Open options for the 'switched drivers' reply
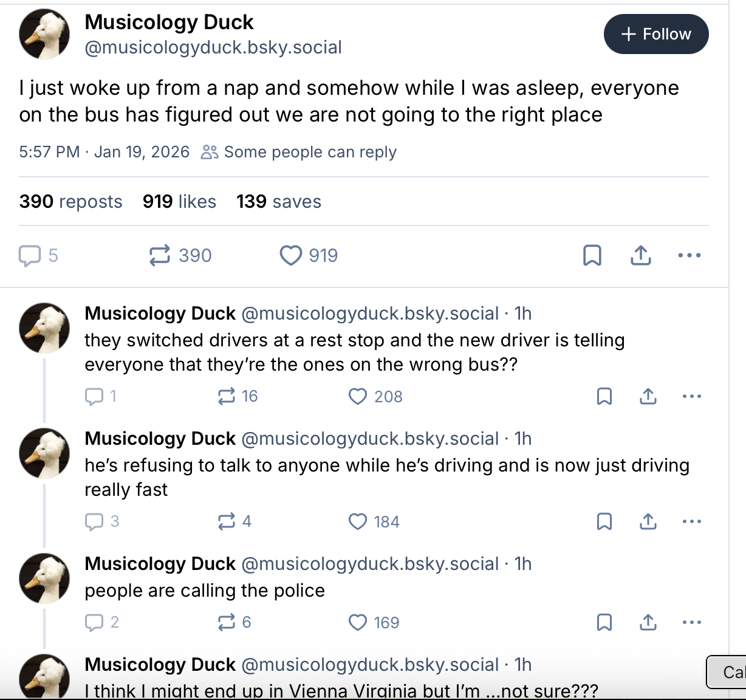746x700 pixels. [x=691, y=396]
